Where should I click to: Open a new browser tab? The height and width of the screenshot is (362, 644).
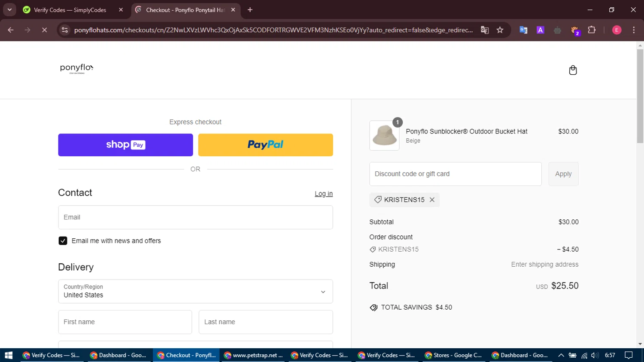pos(250,10)
